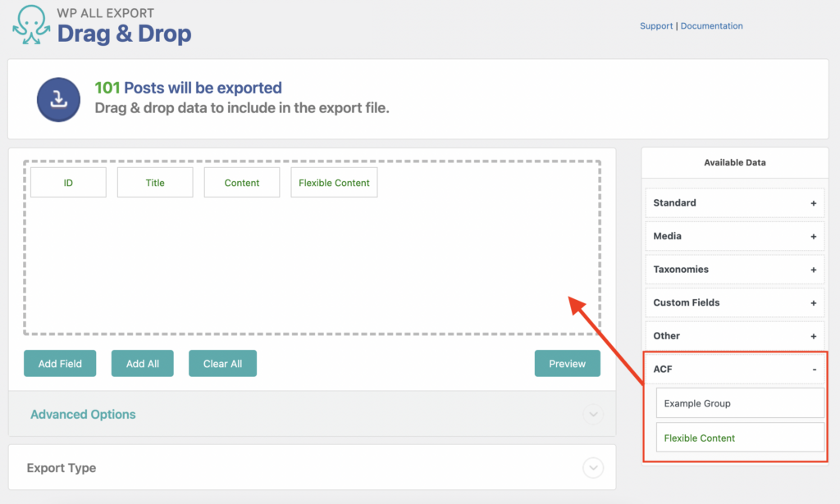The image size is (840, 504).
Task: Open the Support link
Action: pos(656,25)
